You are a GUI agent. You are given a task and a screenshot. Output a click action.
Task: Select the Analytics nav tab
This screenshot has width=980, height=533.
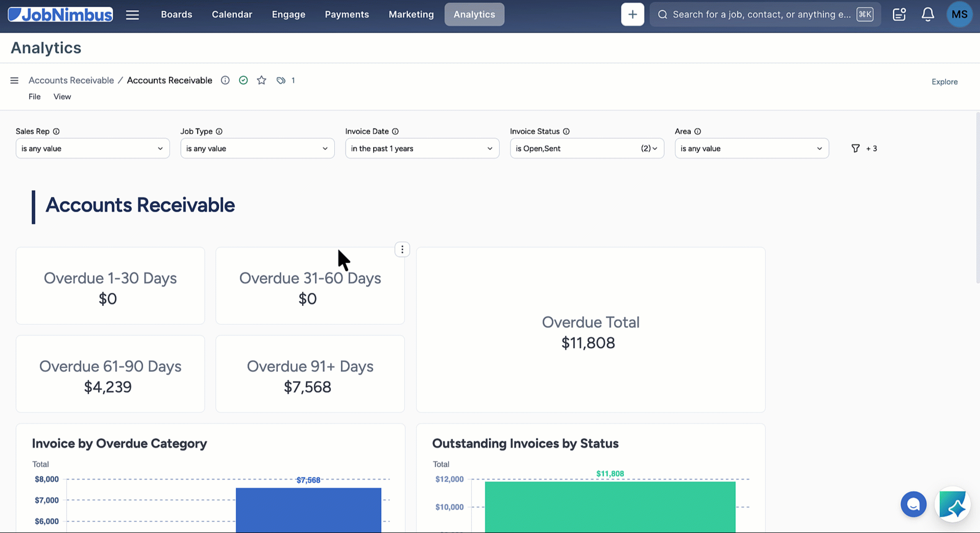point(474,14)
